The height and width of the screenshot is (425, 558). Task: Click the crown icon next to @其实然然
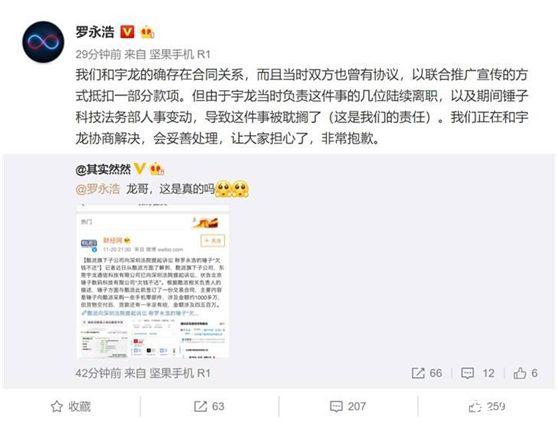click(x=157, y=169)
